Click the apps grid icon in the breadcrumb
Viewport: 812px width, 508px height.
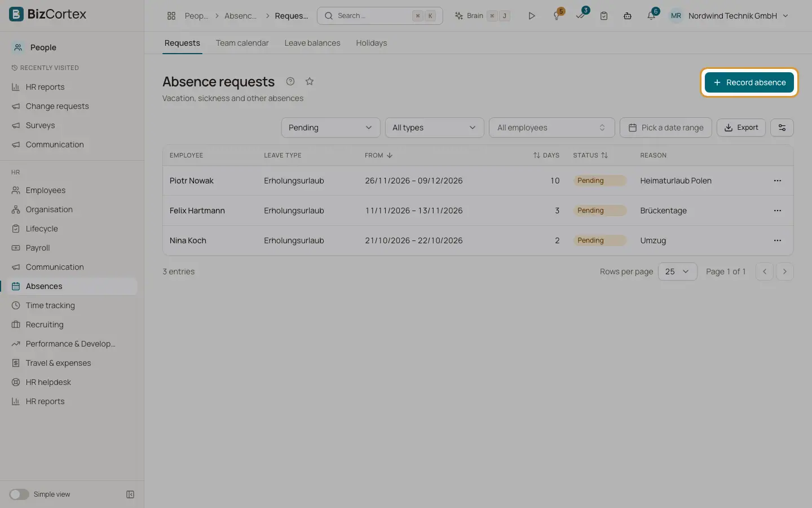click(171, 16)
